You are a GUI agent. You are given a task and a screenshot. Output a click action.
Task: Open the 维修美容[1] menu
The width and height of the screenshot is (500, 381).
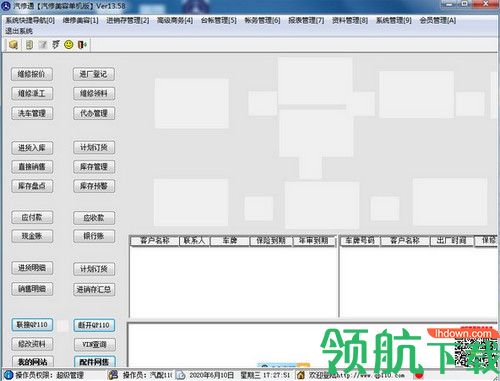coord(80,21)
